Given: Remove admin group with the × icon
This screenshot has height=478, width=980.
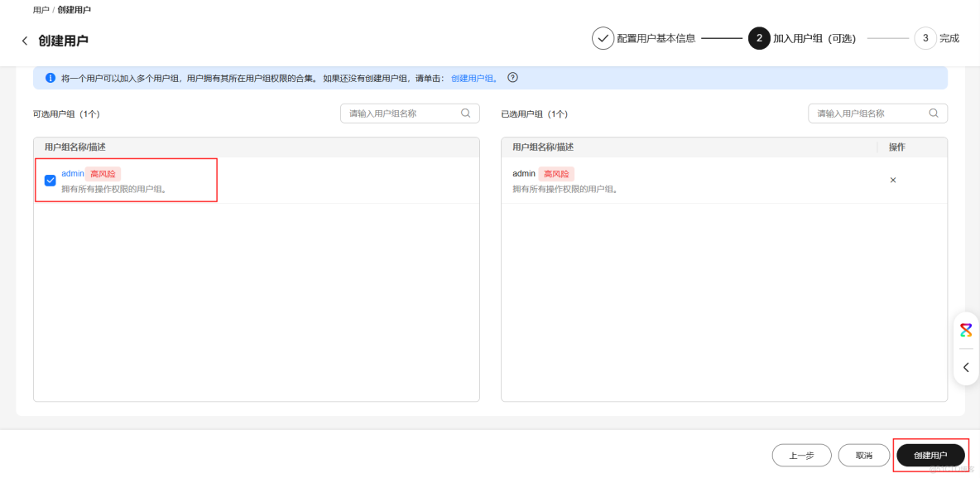Looking at the screenshot, I should pyautogui.click(x=893, y=180).
